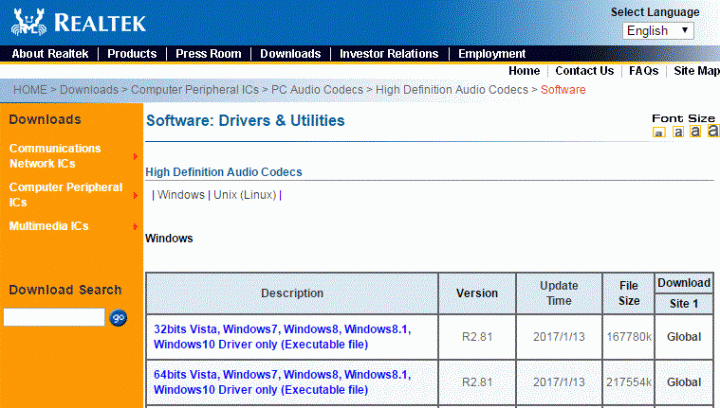The width and height of the screenshot is (720, 408).
Task: Click the Site 1 column header
Action: pos(684,304)
